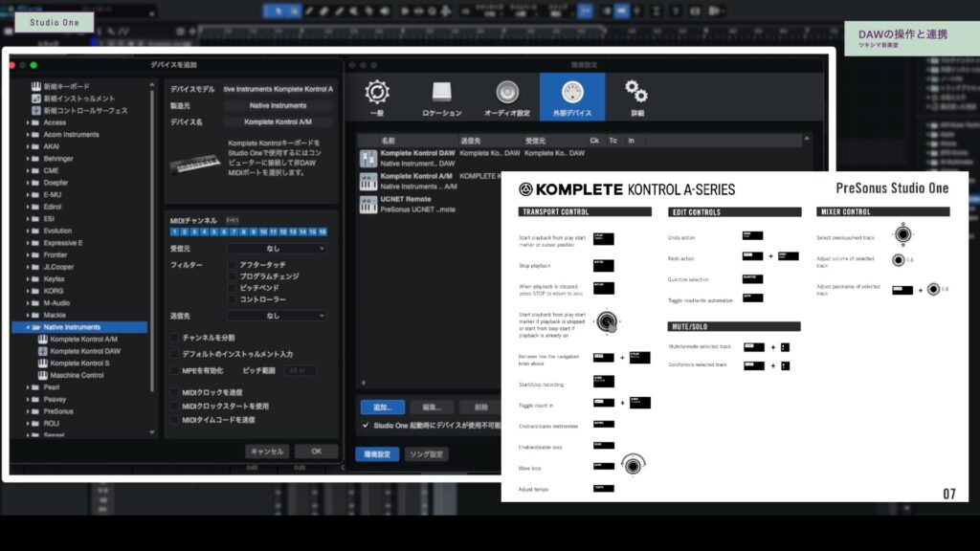
Task: Select Komplete Kontrol A/M row in external devices list
Action: pyautogui.click(x=430, y=181)
